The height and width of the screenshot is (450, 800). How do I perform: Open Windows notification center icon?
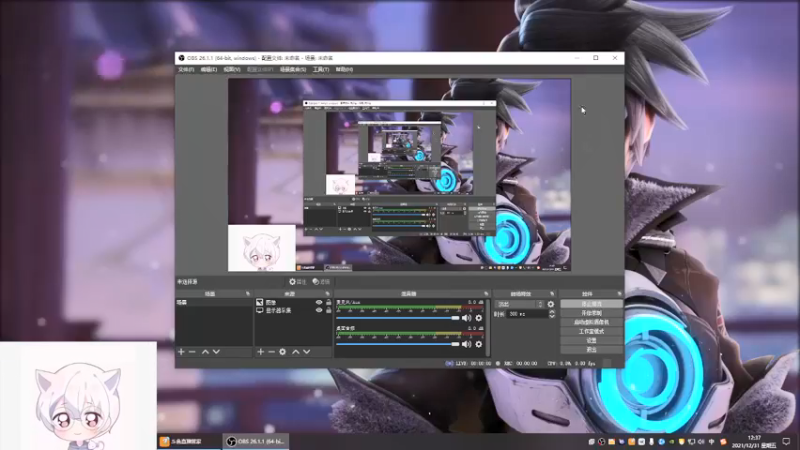(x=786, y=442)
